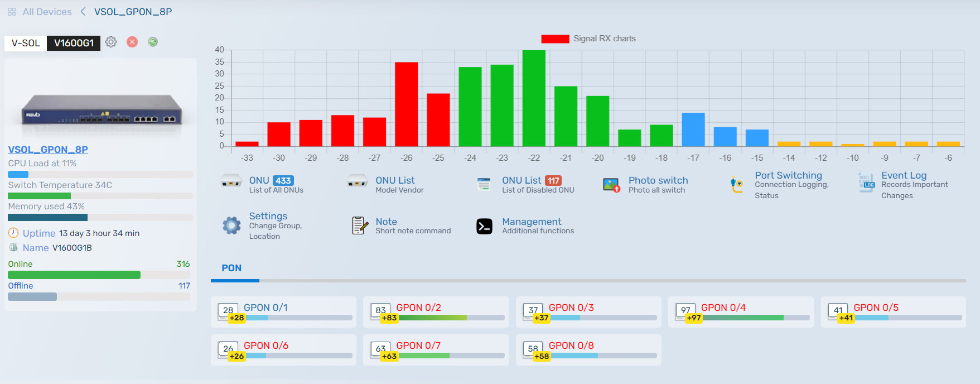This screenshot has height=384, width=980.
Task: Navigate to All Devices breadcrumb
Action: [x=47, y=12]
